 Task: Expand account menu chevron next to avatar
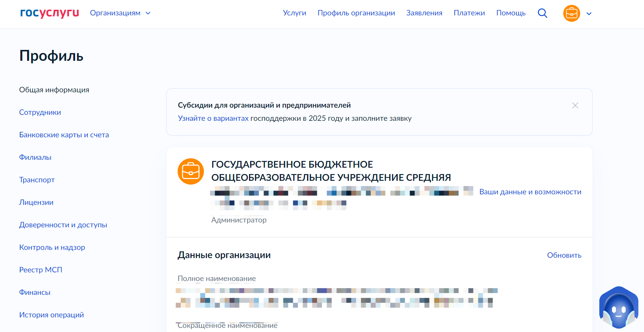589,14
